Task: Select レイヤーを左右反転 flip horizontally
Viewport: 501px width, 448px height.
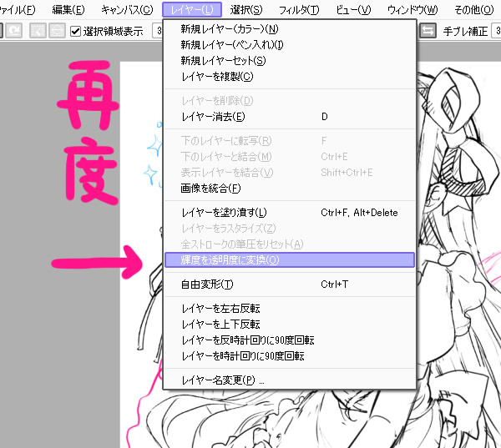Action: tap(290, 309)
